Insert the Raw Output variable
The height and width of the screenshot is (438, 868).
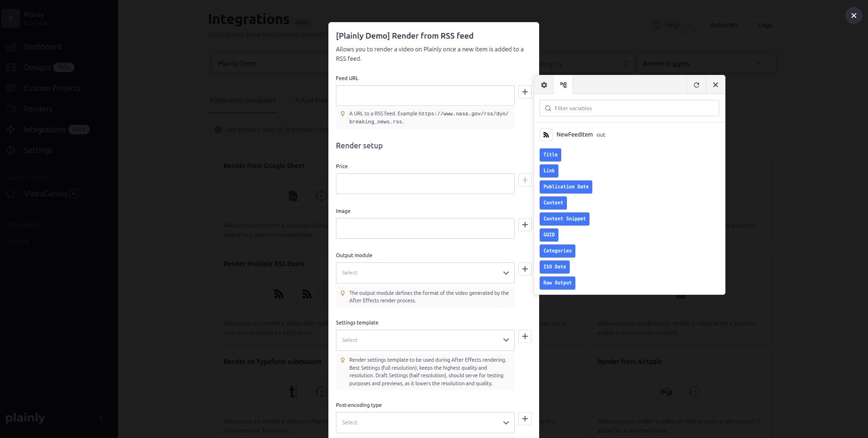click(557, 283)
